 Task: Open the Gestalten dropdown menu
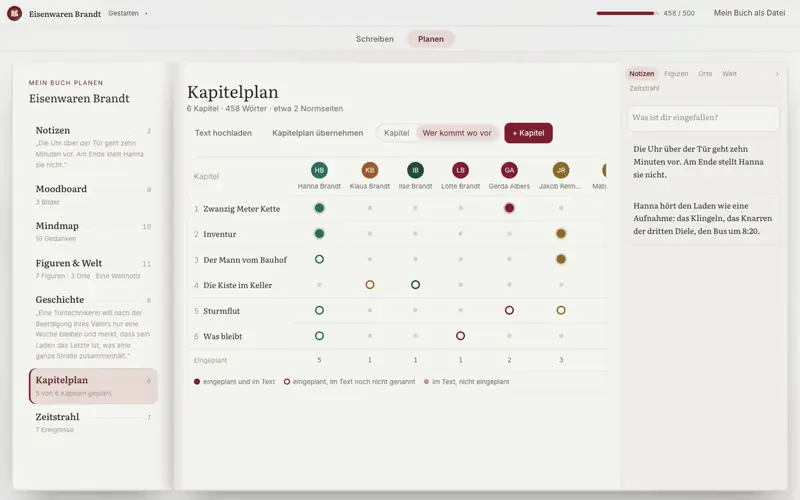[x=128, y=13]
